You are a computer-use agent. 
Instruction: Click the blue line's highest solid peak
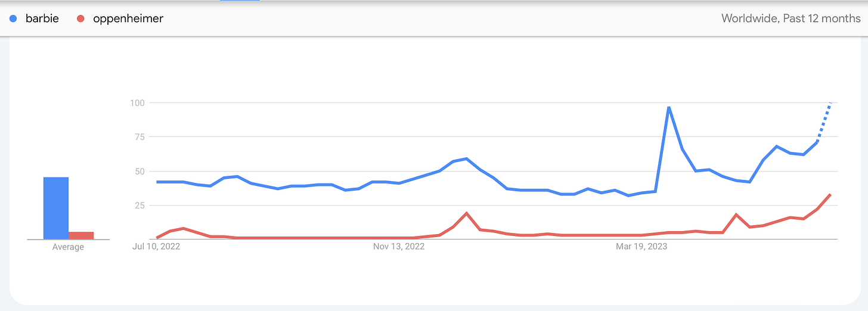[669, 107]
